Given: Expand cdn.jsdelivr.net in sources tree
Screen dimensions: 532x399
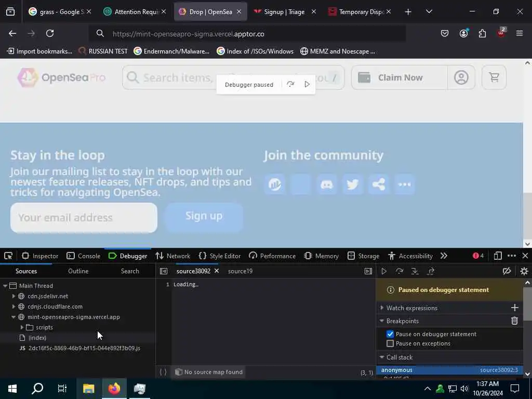Looking at the screenshot, I should pyautogui.click(x=14, y=296).
